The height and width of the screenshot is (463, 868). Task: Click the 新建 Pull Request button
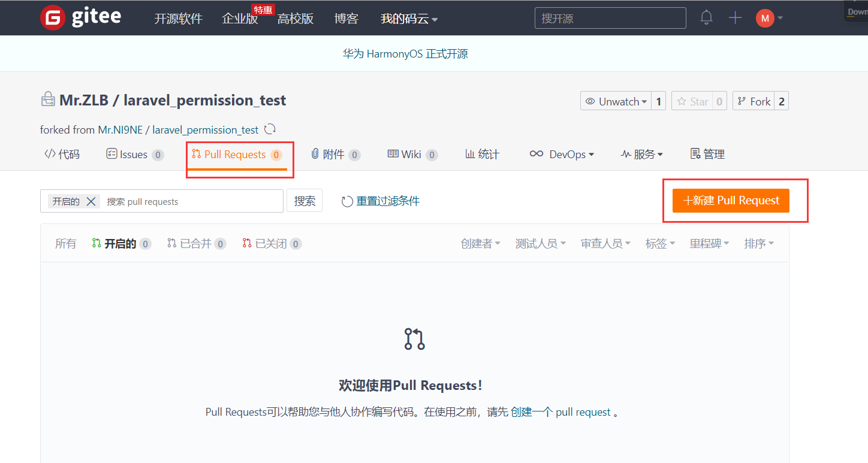pos(731,201)
